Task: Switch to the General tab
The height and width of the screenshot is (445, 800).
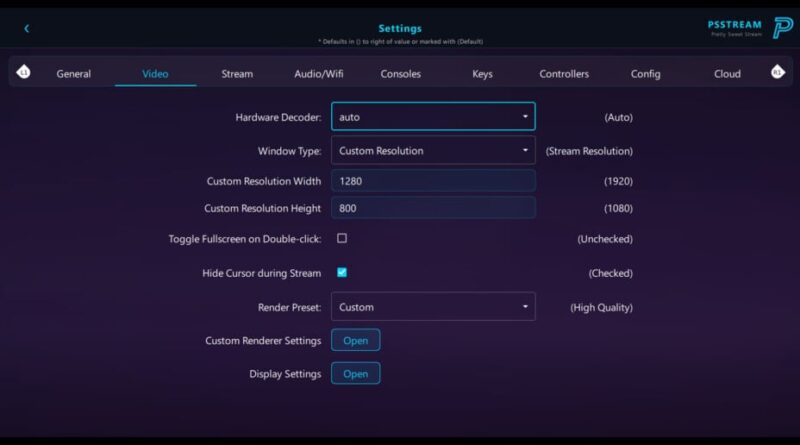Action: tap(73, 74)
